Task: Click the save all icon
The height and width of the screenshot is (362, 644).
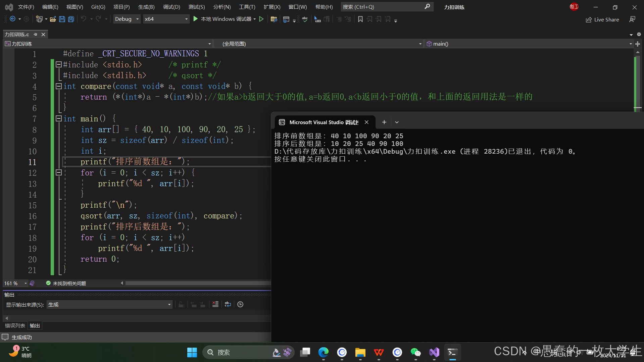Action: tap(71, 19)
